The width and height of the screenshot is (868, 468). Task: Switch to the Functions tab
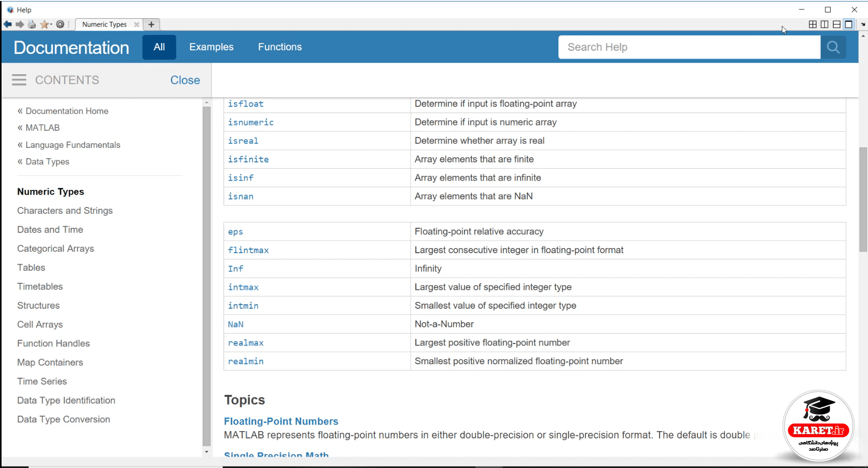coord(280,47)
